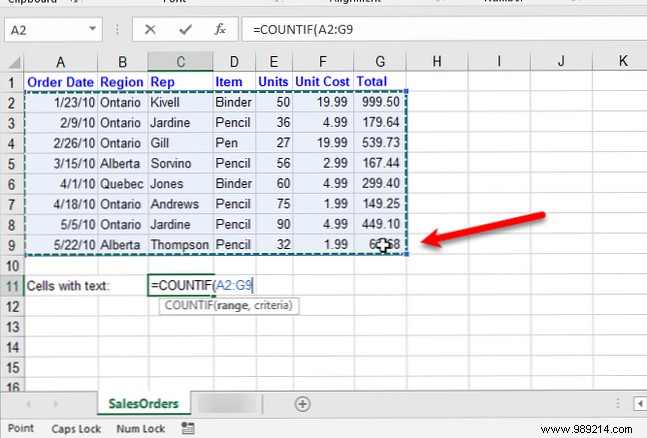Expand the Name Box dropdown arrow
The image size is (647, 438).
pyautogui.click(x=92, y=29)
